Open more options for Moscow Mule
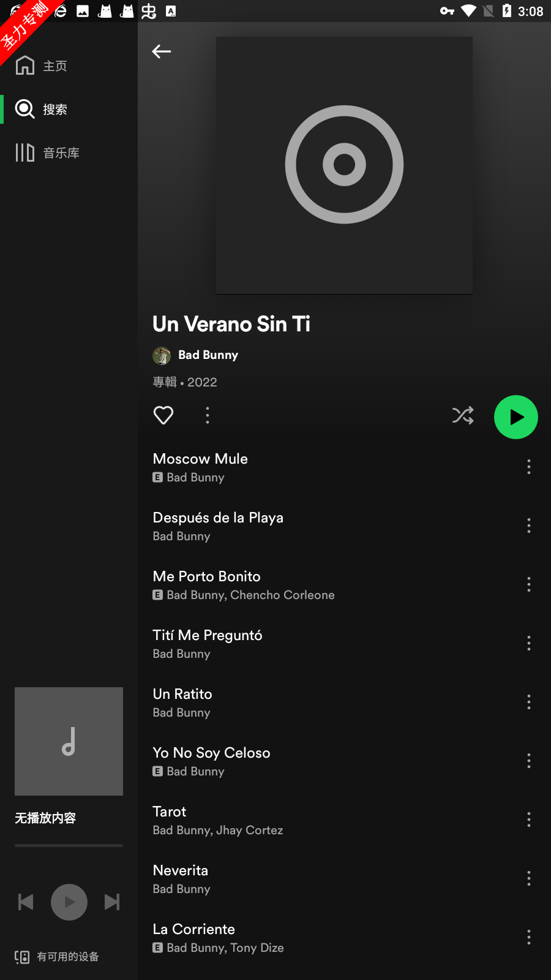 tap(529, 467)
